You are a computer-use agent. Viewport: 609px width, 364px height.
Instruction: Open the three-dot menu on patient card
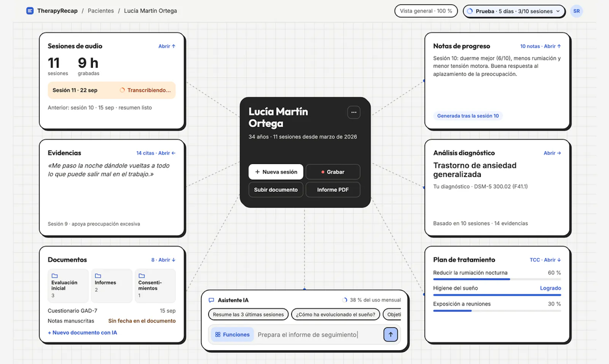coord(354,112)
